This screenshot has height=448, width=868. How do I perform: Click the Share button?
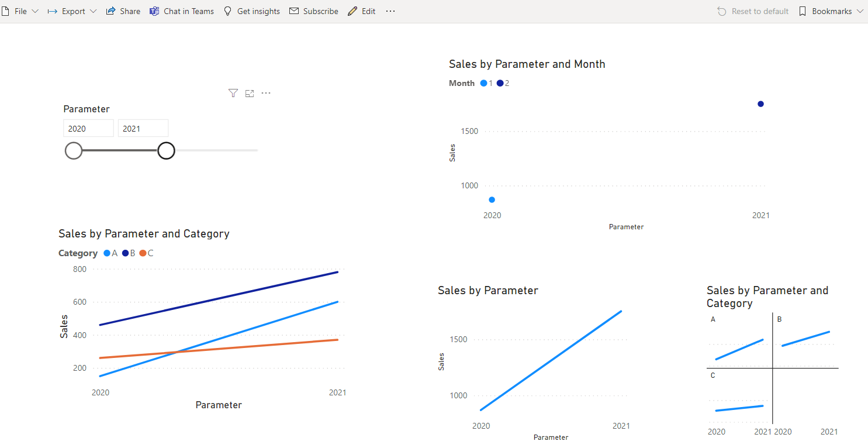(x=123, y=11)
